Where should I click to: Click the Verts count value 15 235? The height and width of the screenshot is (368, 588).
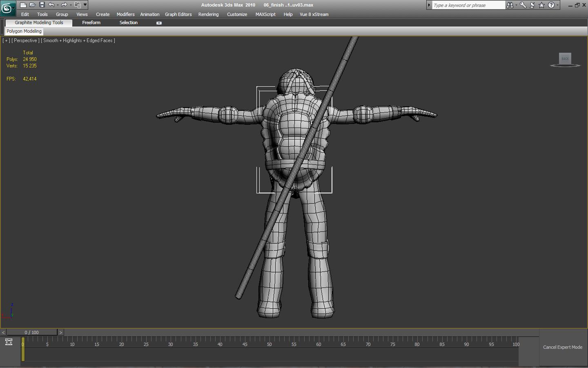click(30, 66)
